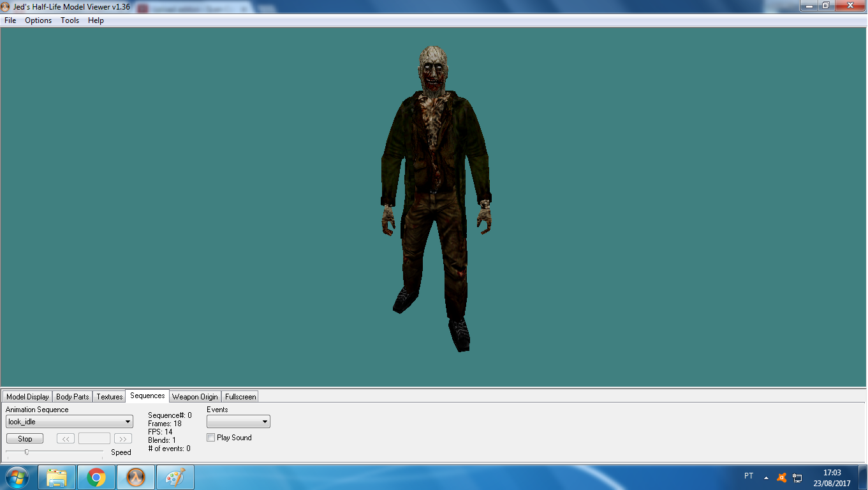Restore down the Model Viewer window
The height and width of the screenshot is (490, 868).
(x=825, y=5)
